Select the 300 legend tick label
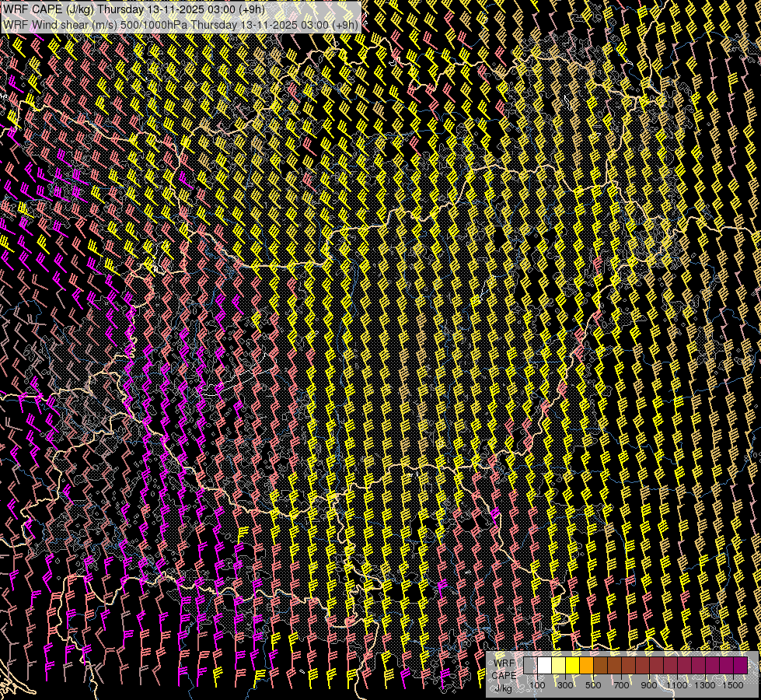 (565, 685)
